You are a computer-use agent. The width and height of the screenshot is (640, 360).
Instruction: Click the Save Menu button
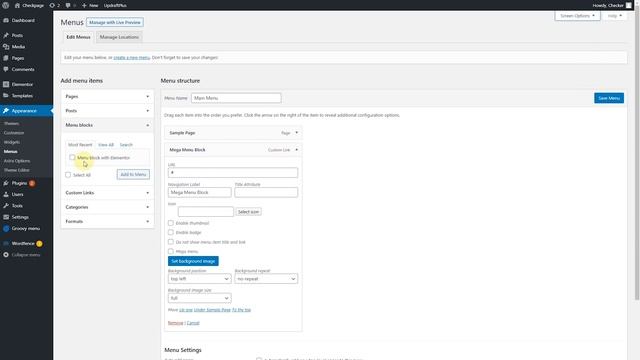coord(609,98)
